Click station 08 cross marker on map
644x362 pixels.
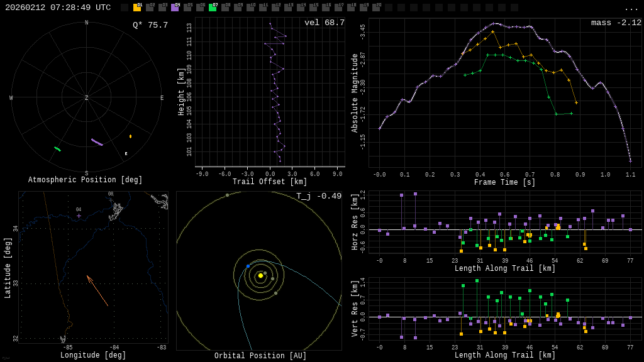tap(111, 200)
